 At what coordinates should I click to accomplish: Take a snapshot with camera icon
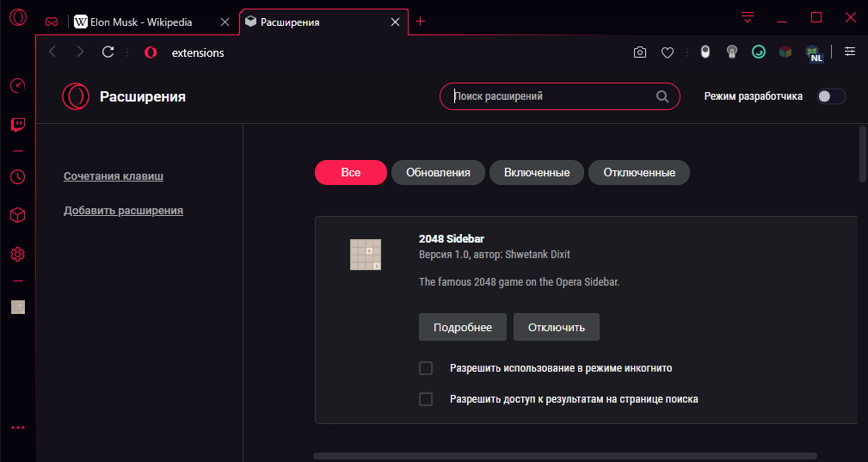click(640, 52)
